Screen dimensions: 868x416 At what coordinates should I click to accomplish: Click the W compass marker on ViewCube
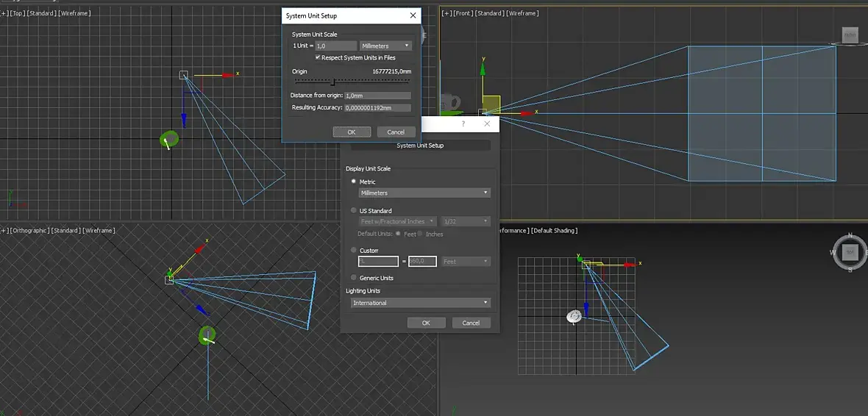(x=833, y=252)
